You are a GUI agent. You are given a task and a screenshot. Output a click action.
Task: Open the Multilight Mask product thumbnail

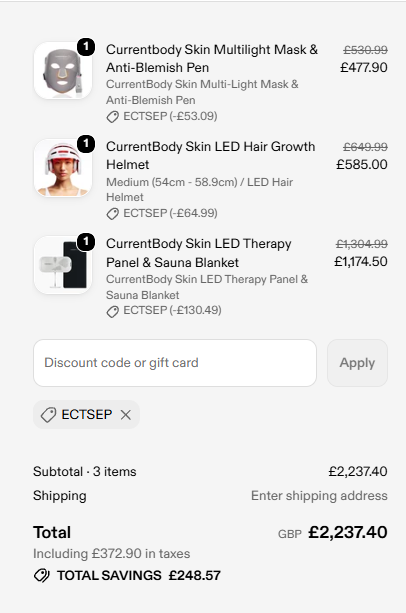[x=63, y=71]
